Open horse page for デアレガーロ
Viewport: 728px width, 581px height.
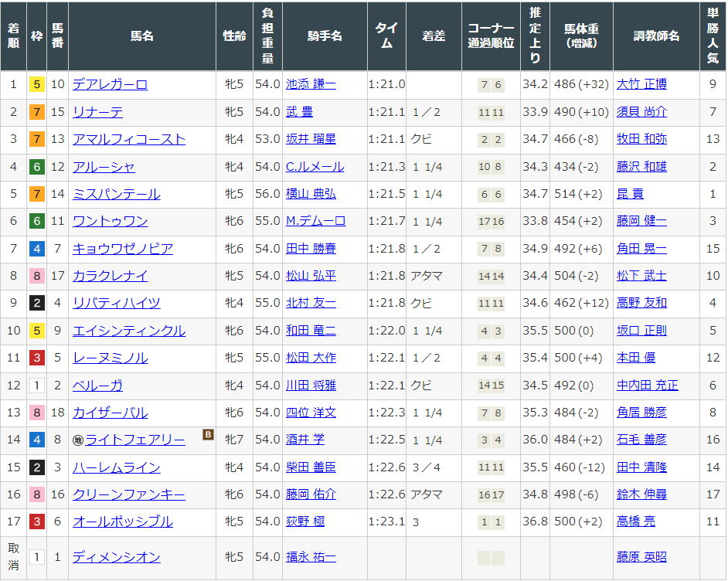(x=110, y=84)
